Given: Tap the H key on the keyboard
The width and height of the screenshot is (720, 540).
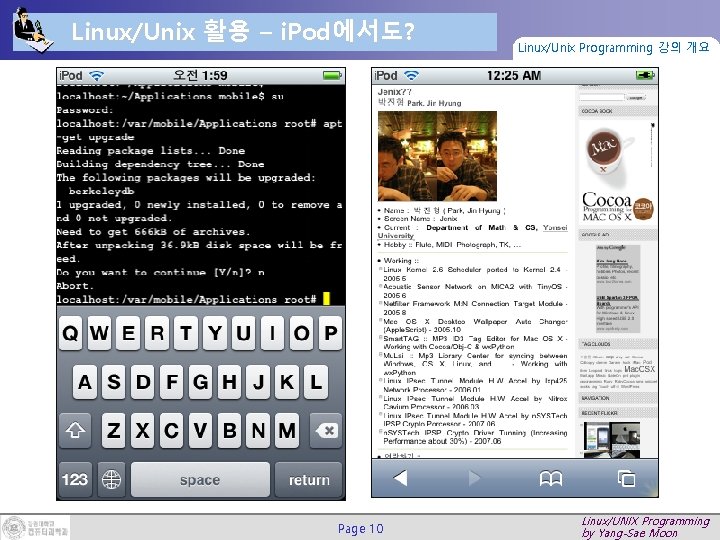Looking at the screenshot, I should 230,382.
